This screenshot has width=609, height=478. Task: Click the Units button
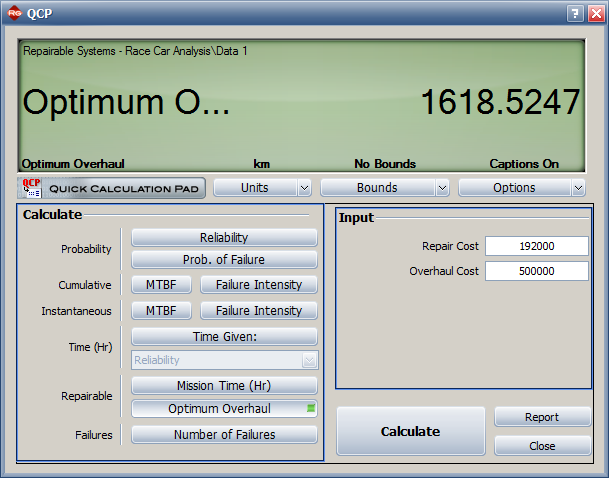(x=255, y=188)
